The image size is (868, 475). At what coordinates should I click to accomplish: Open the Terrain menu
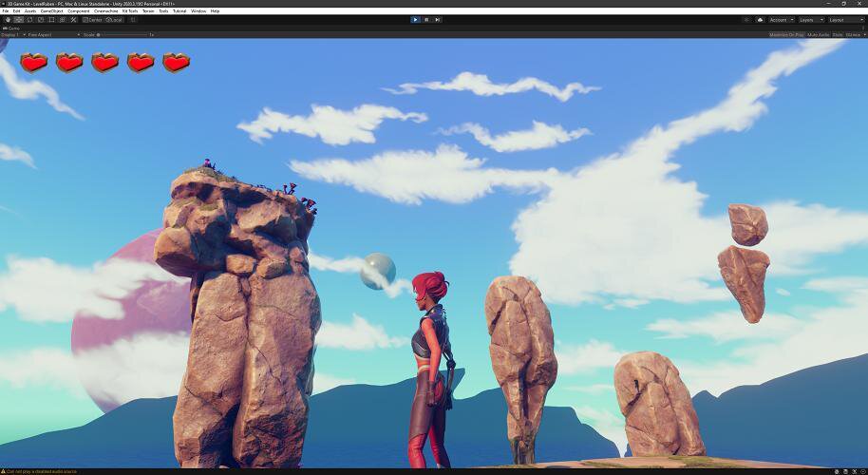tap(148, 11)
